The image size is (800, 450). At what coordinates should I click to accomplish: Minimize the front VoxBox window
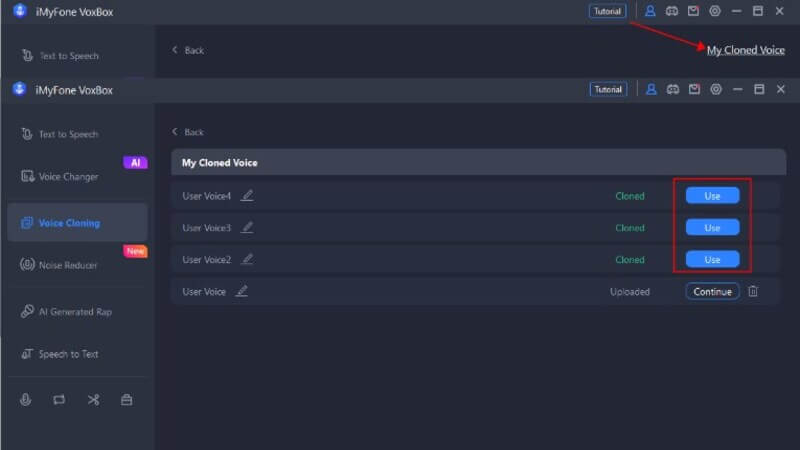click(x=738, y=89)
